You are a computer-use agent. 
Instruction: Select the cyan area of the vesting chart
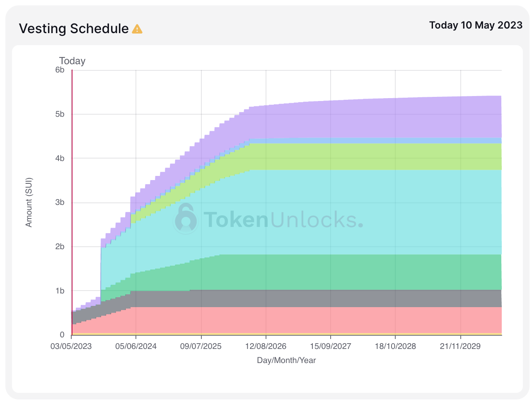373,211
